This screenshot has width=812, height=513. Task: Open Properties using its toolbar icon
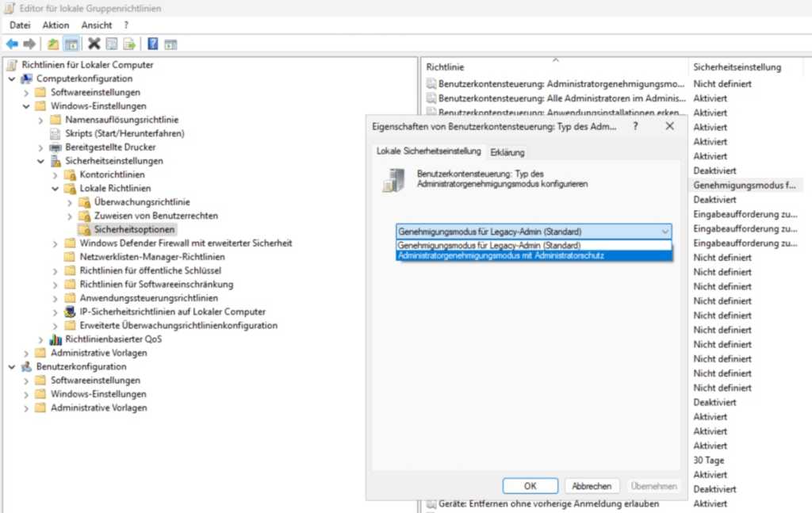tap(111, 44)
